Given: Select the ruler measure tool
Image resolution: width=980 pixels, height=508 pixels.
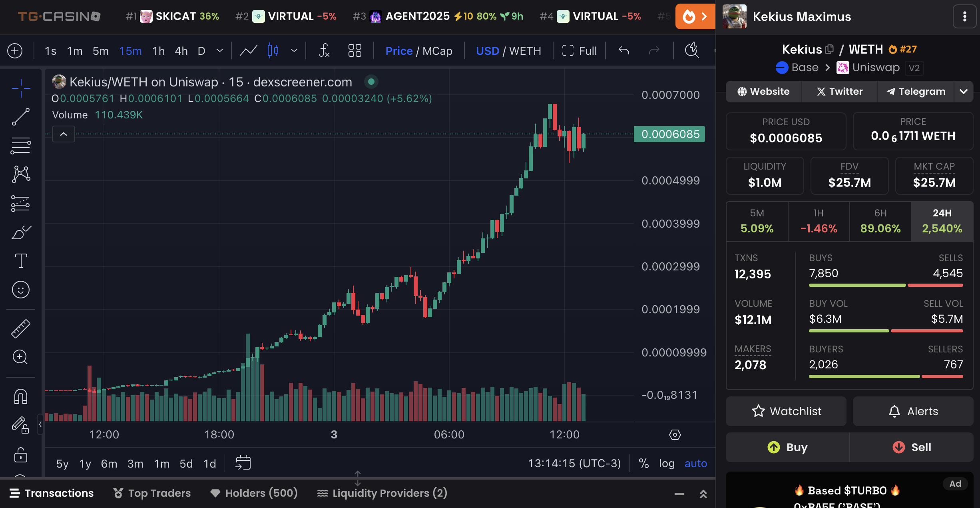Looking at the screenshot, I should 21,328.
